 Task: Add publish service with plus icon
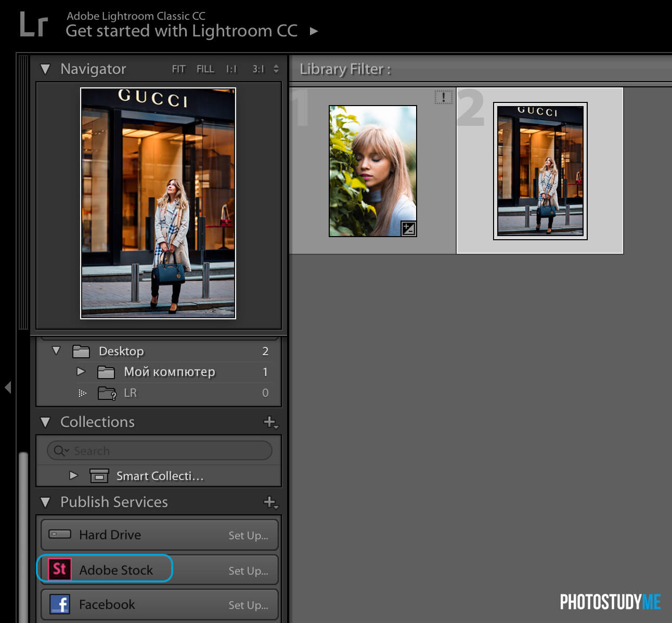[270, 502]
